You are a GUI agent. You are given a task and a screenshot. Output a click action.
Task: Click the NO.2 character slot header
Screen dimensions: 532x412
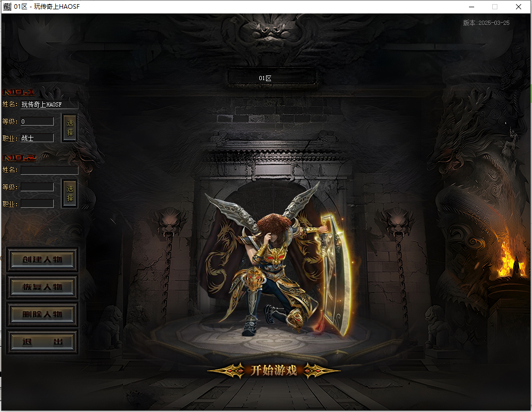coord(19,158)
